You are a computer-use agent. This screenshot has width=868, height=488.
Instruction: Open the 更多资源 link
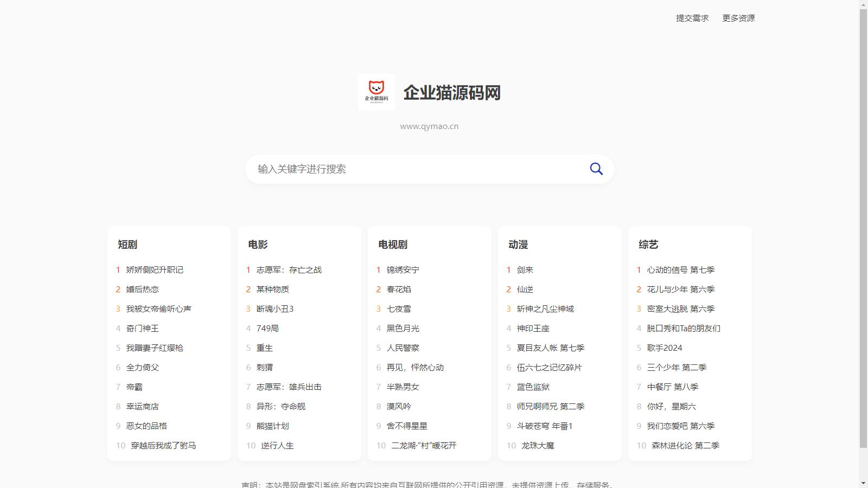click(738, 18)
